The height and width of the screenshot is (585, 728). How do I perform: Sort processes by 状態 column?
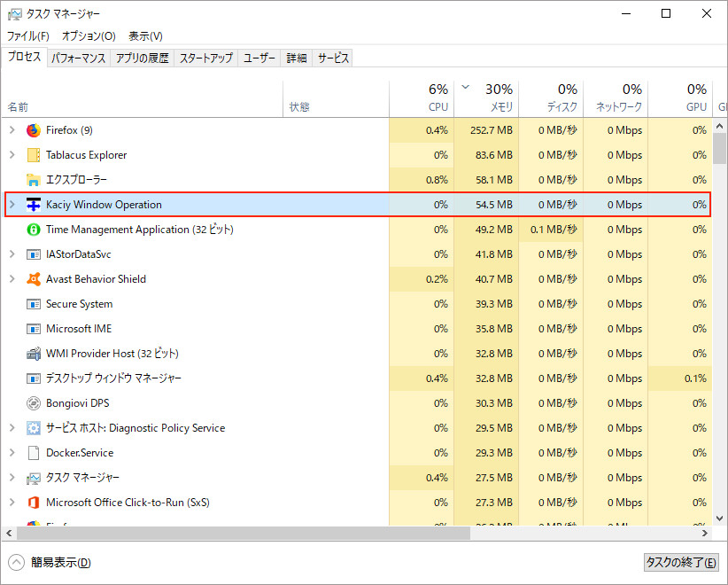[337, 99]
